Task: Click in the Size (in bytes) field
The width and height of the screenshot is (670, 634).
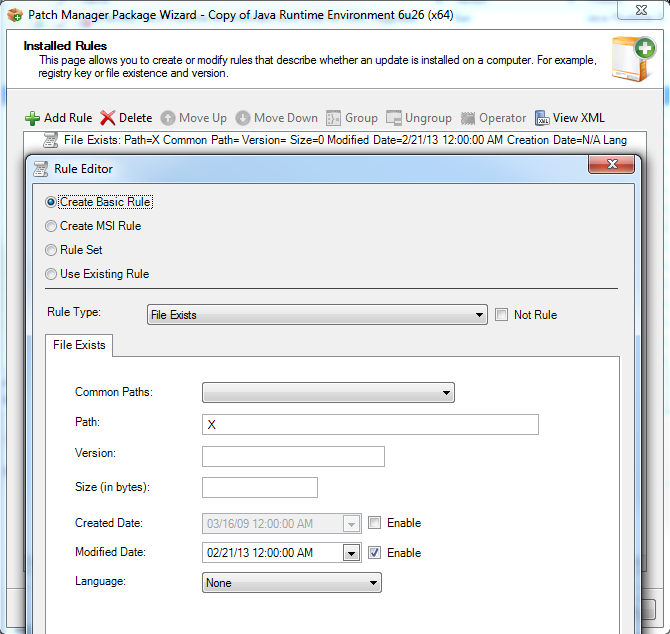Action: coord(260,487)
